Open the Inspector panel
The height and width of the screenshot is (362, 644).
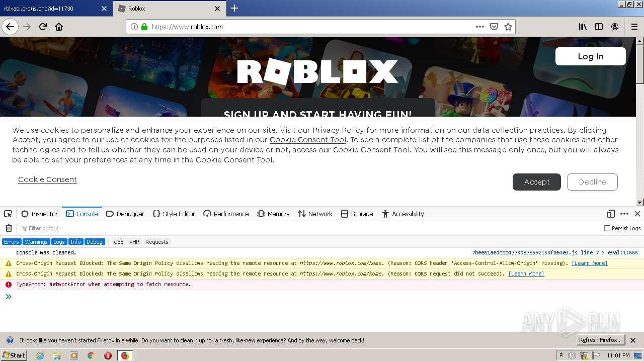(39, 214)
